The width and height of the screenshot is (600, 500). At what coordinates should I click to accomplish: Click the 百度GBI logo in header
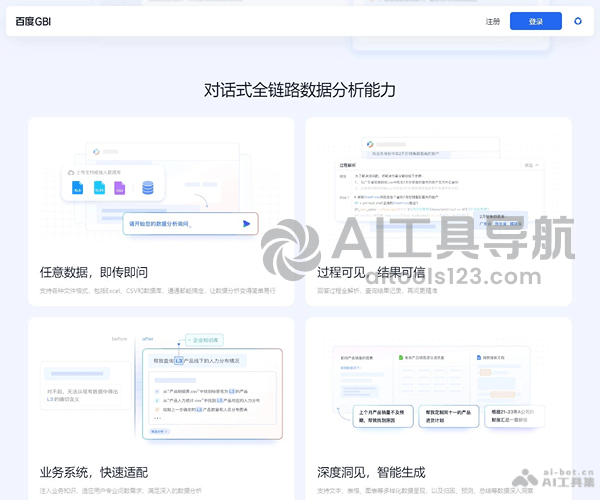point(33,21)
